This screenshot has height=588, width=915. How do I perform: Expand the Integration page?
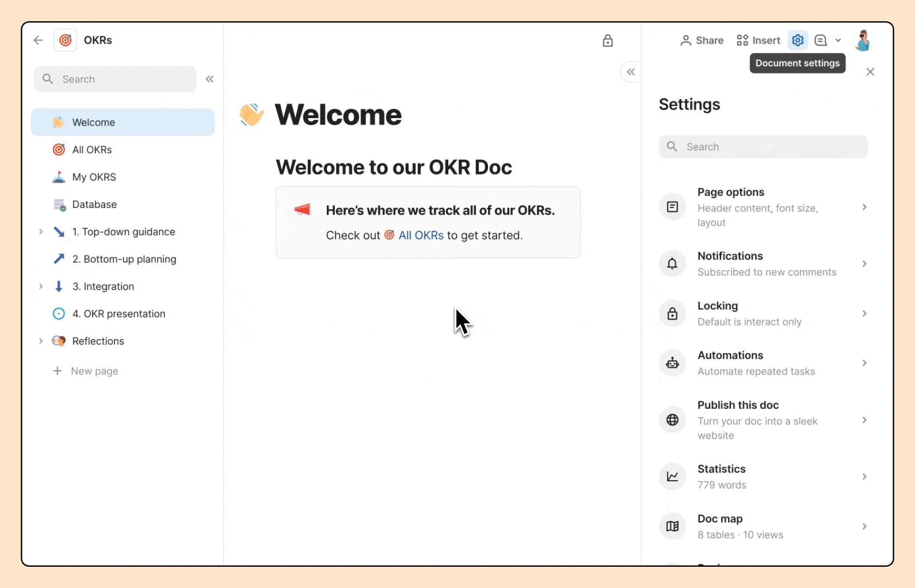click(x=41, y=286)
